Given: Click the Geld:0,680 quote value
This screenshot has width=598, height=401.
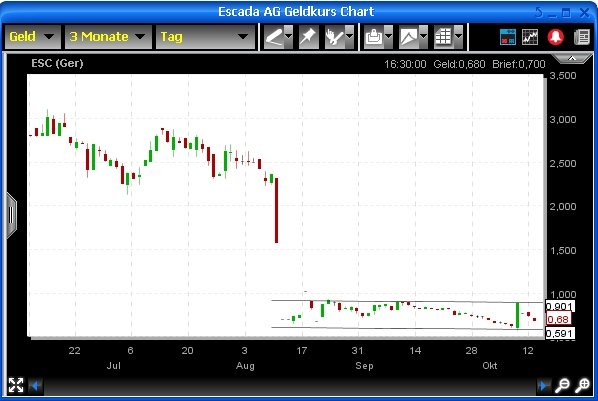Looking at the screenshot, I should point(459,64).
